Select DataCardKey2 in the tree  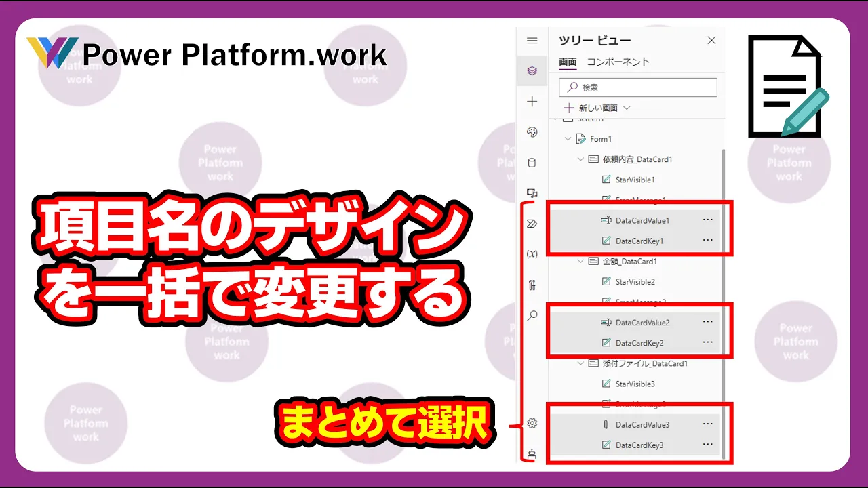tap(639, 343)
